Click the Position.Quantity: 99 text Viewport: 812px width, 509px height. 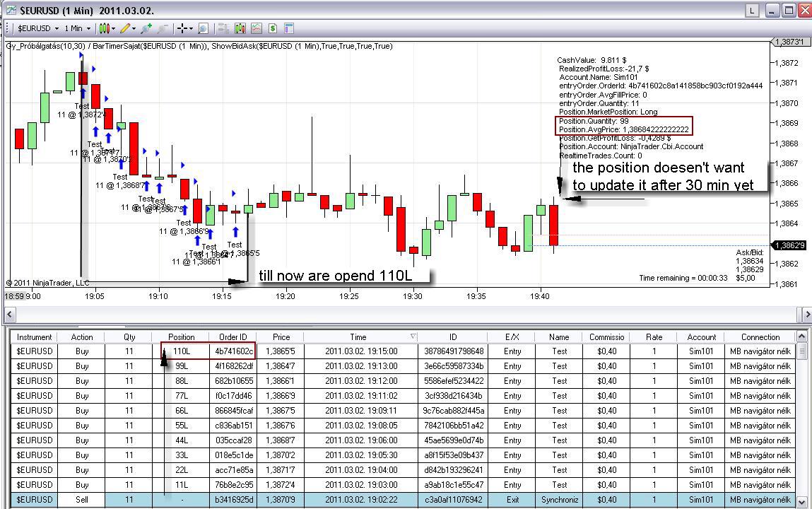(594, 121)
